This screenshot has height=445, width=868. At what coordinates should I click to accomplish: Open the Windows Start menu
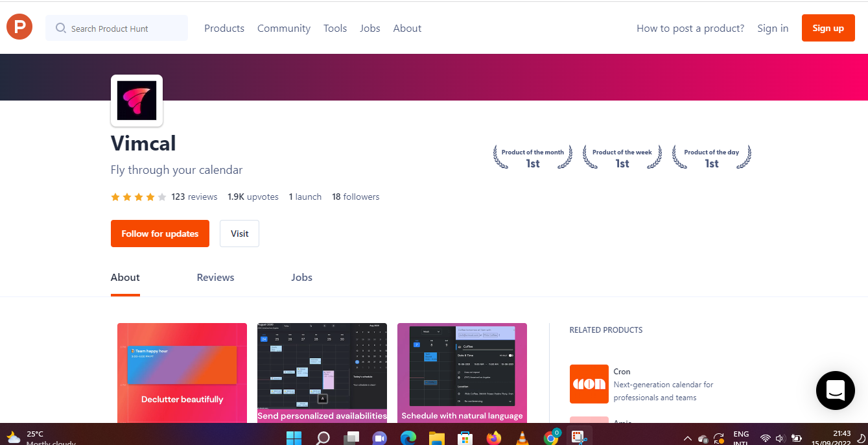pos(294,437)
